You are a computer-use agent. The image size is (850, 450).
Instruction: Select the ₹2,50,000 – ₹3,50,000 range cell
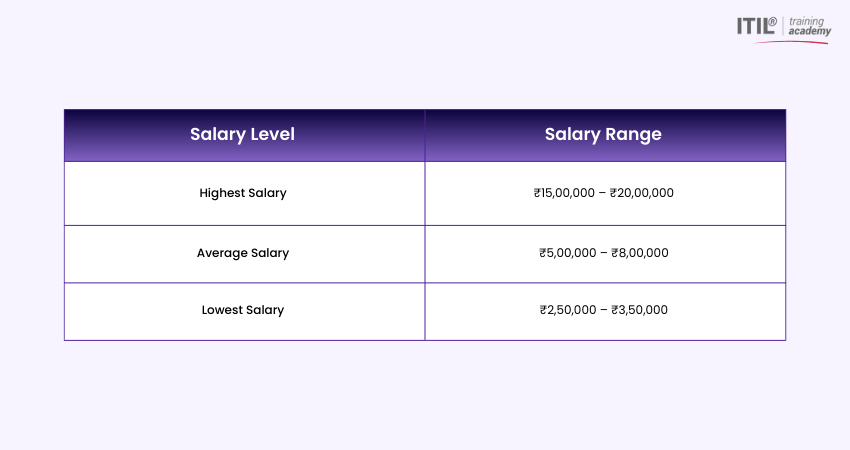pos(605,312)
